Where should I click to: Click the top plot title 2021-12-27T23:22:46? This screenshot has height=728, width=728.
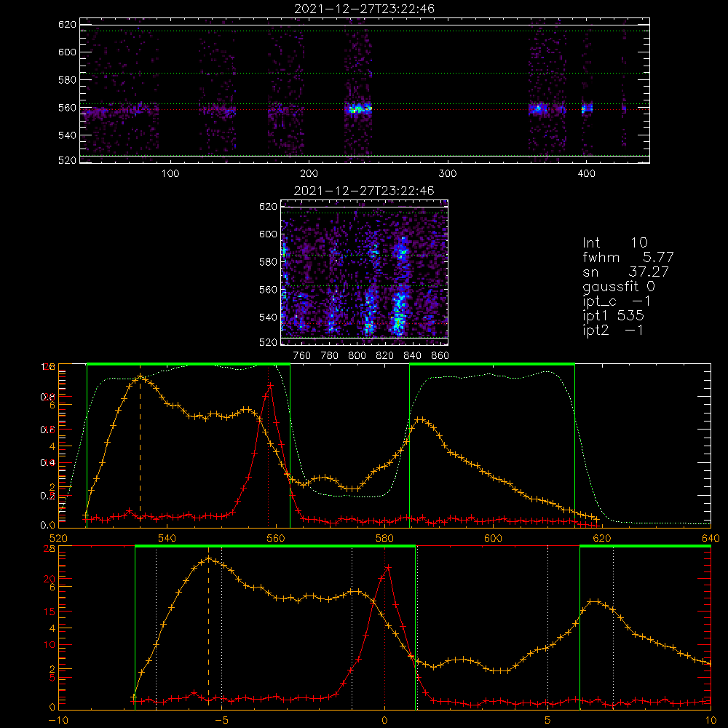[364, 9]
